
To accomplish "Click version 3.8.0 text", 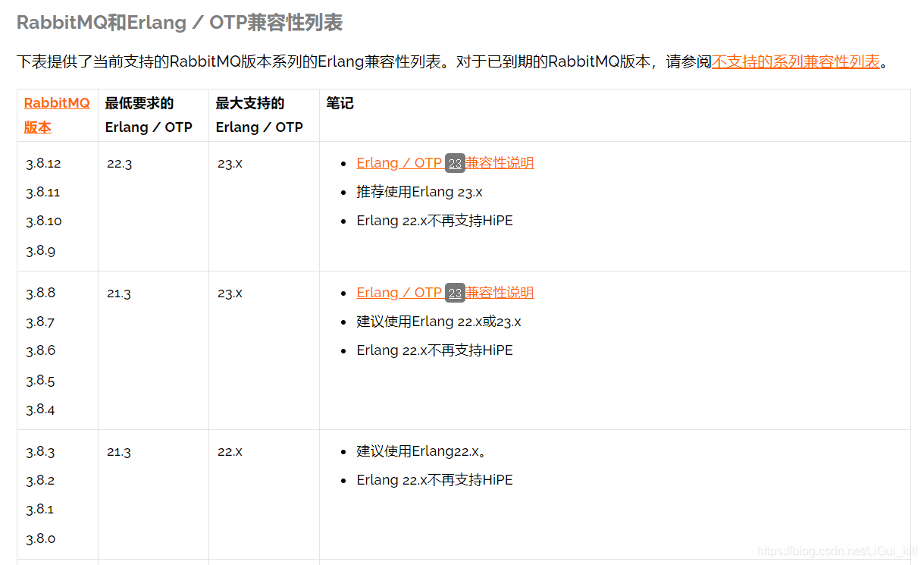I will (40, 538).
